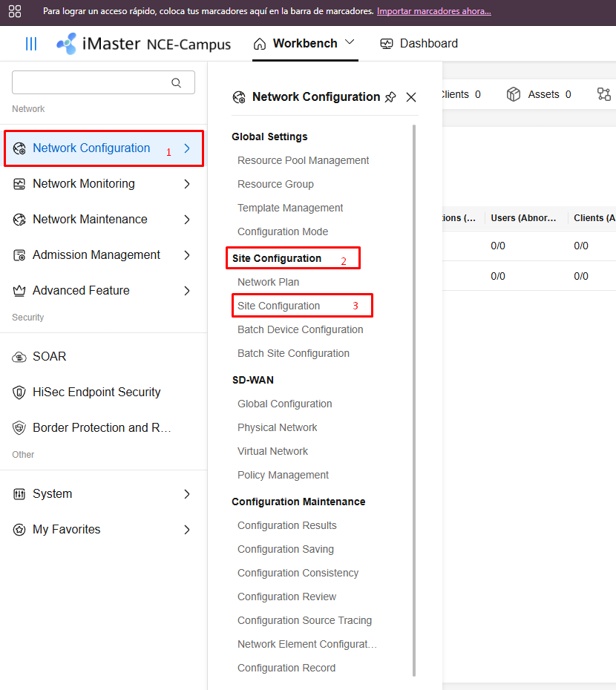The width and height of the screenshot is (616, 690).
Task: Switch to the Dashboard tab
Action: pos(419,44)
